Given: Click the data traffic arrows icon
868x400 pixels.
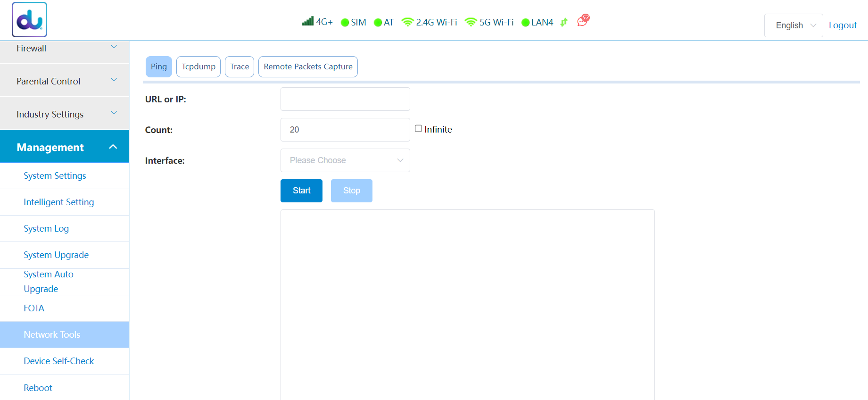Looking at the screenshot, I should [x=564, y=22].
